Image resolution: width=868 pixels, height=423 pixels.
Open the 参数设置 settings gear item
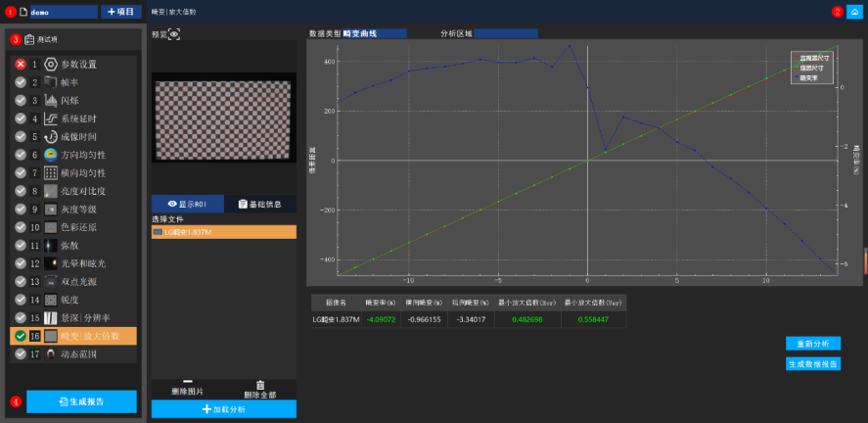point(51,64)
